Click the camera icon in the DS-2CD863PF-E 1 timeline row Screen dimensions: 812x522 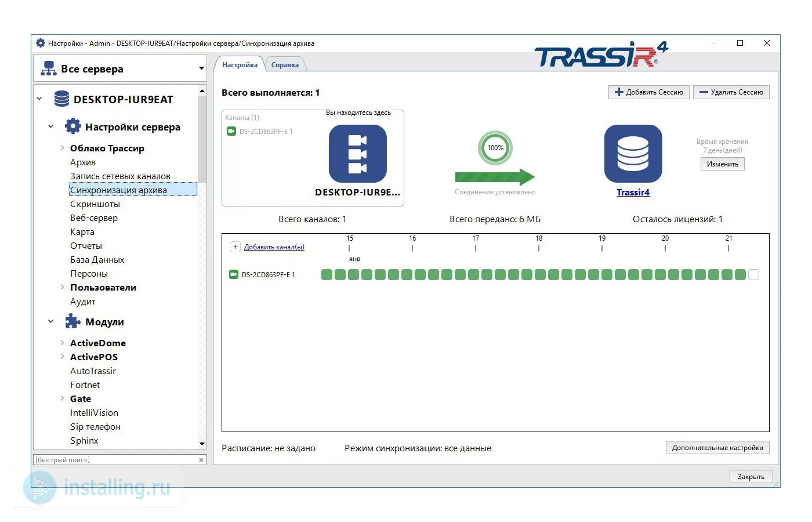[x=234, y=274]
